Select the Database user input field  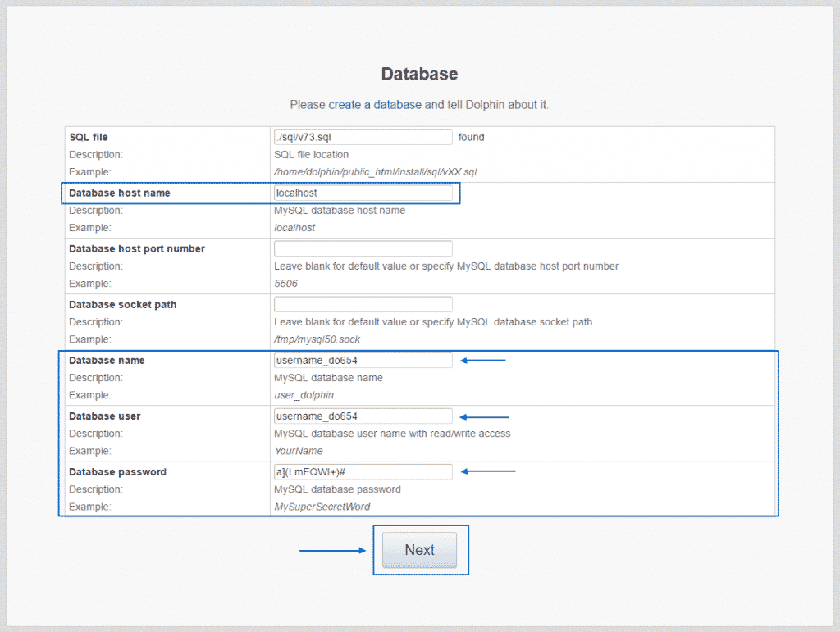point(363,416)
